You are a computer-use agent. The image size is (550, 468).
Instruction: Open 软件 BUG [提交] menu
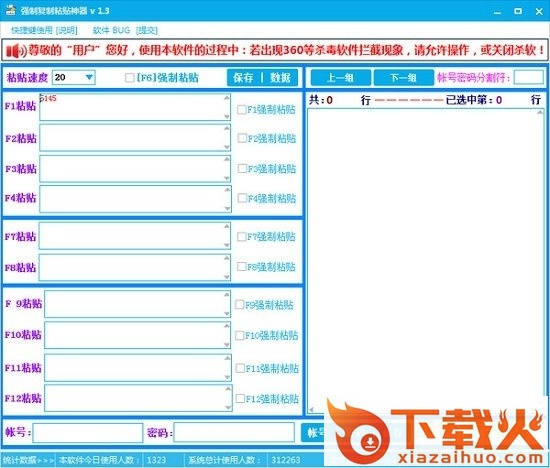[x=125, y=31]
